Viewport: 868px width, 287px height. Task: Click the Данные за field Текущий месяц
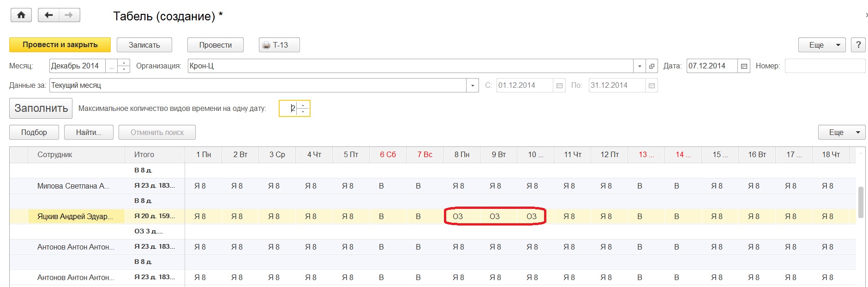(258, 85)
